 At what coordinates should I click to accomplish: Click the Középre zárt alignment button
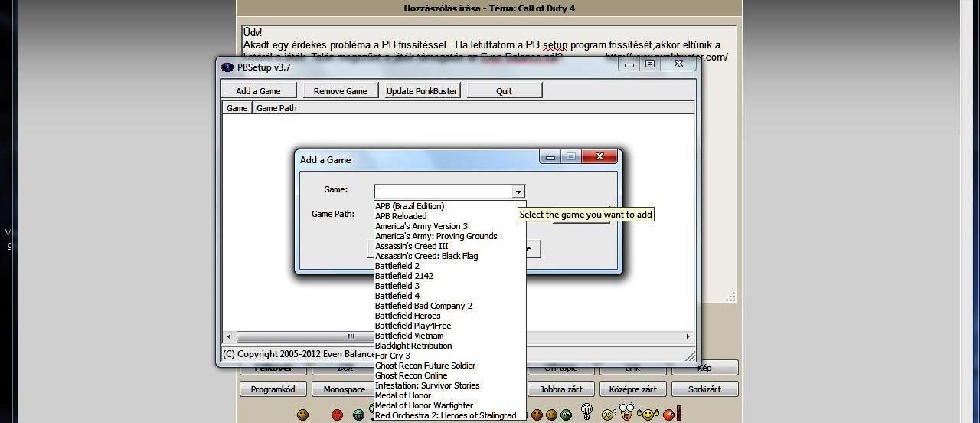coord(632,389)
